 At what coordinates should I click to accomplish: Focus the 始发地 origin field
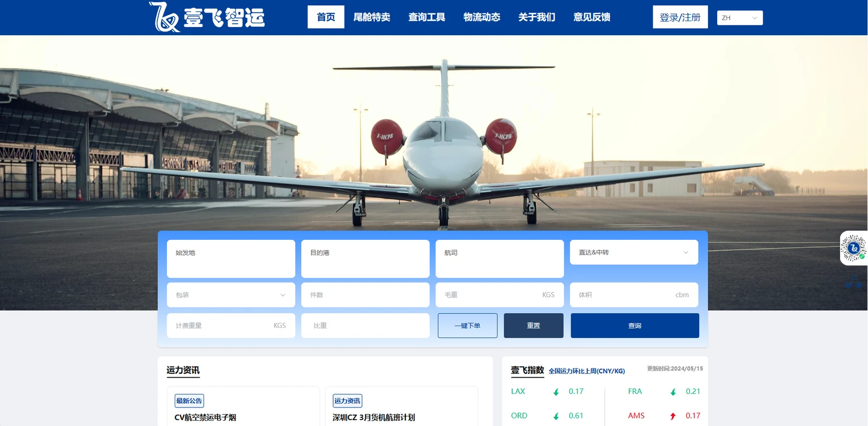tap(231, 259)
